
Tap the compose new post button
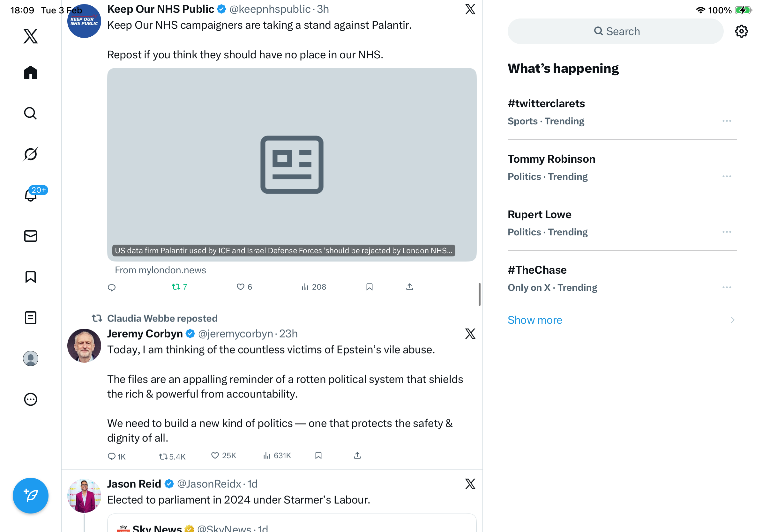(31, 496)
